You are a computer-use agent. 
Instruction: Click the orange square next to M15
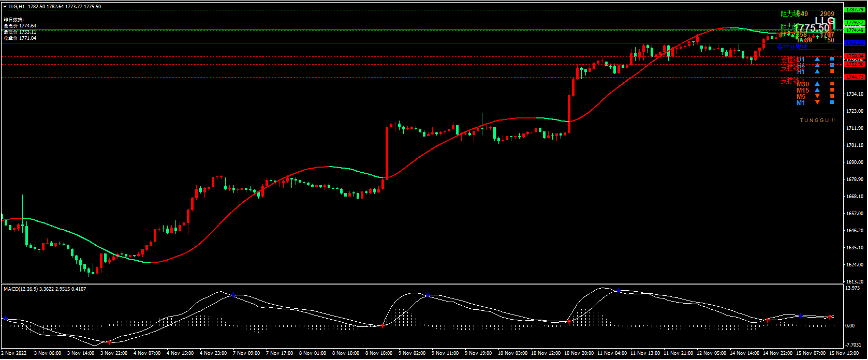pos(832,90)
